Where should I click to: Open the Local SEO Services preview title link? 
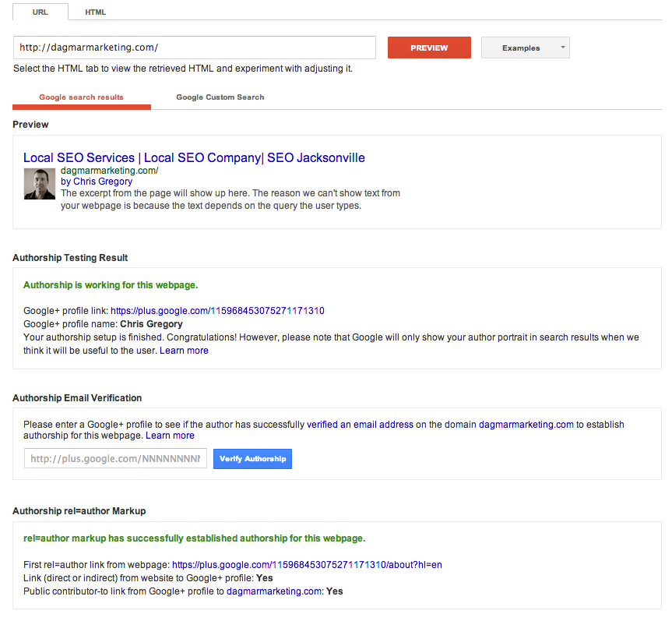(x=194, y=158)
